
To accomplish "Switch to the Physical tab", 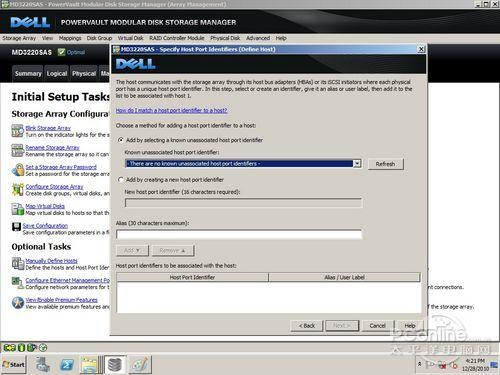I will coord(84,73).
